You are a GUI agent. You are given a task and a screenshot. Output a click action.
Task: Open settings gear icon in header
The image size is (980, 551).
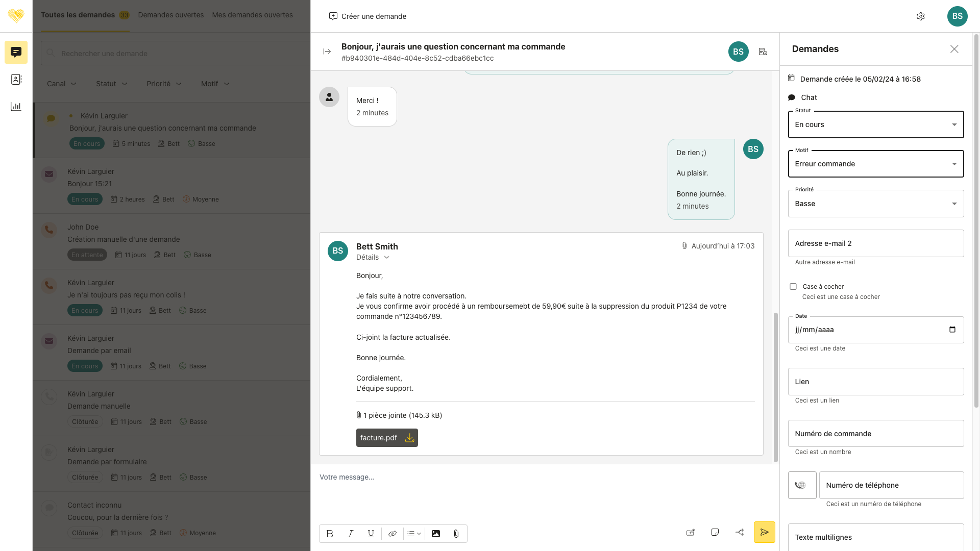coord(921,16)
